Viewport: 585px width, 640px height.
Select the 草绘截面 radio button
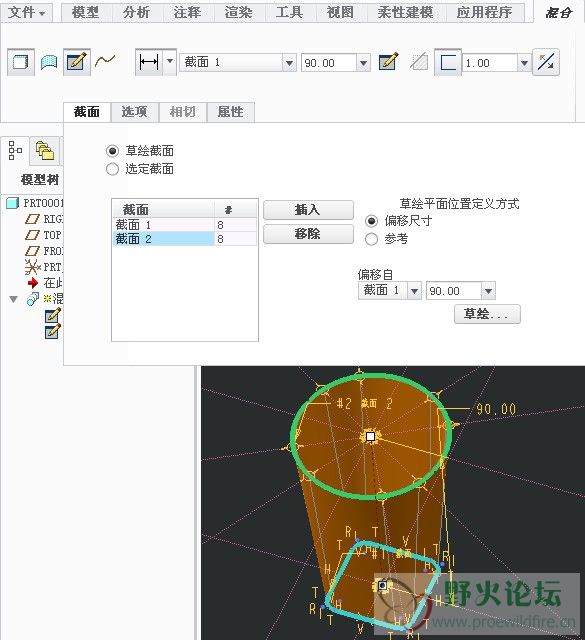click(112, 151)
